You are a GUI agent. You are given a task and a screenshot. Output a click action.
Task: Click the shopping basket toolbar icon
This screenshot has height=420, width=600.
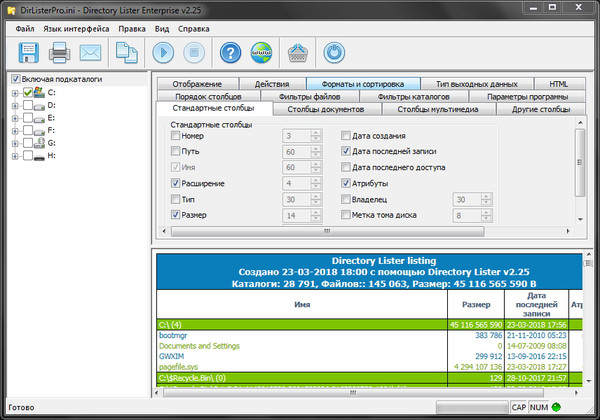(x=298, y=53)
